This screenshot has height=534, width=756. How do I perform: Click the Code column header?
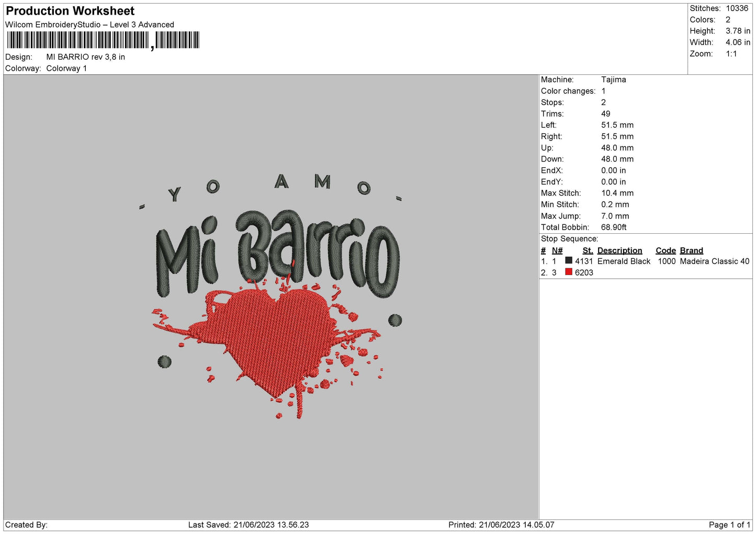pyautogui.click(x=665, y=251)
